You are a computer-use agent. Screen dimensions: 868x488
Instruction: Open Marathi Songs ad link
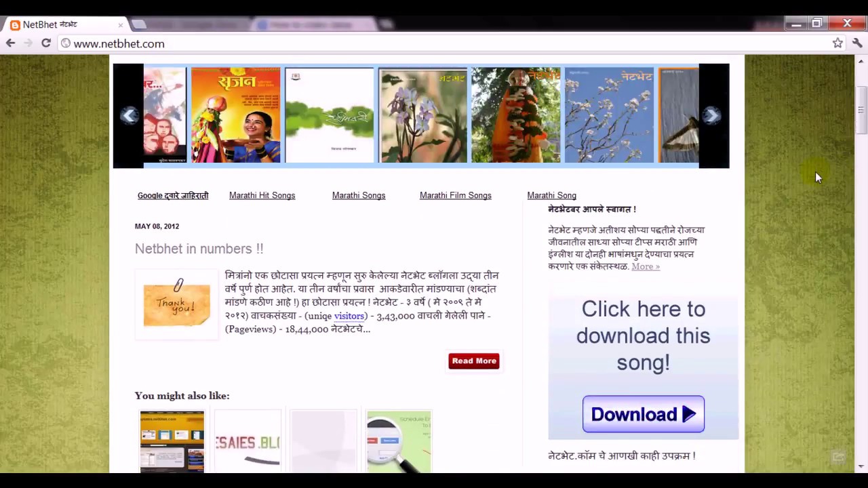(359, 195)
